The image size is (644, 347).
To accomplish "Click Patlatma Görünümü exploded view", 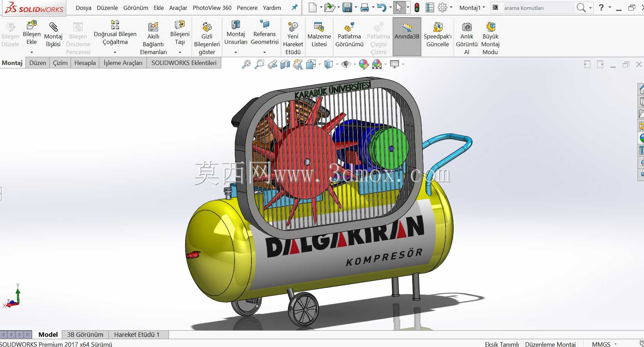I will 349,35.
